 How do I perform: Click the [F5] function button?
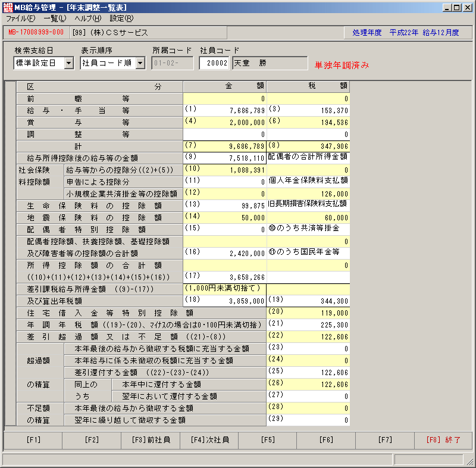click(x=268, y=440)
